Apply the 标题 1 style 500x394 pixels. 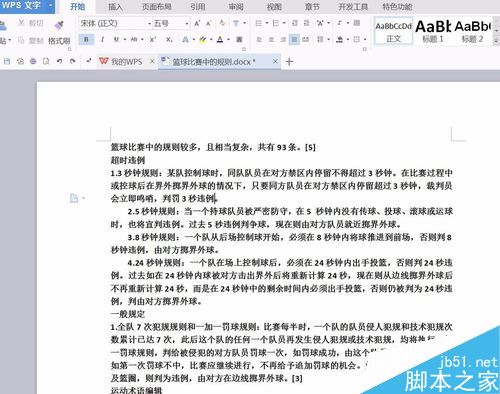click(x=433, y=31)
